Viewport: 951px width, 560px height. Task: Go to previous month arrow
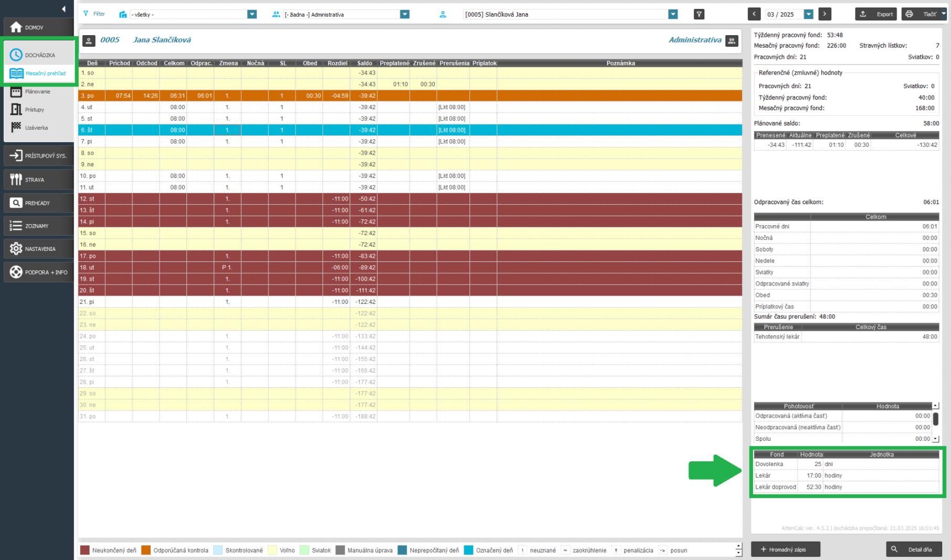tap(754, 15)
